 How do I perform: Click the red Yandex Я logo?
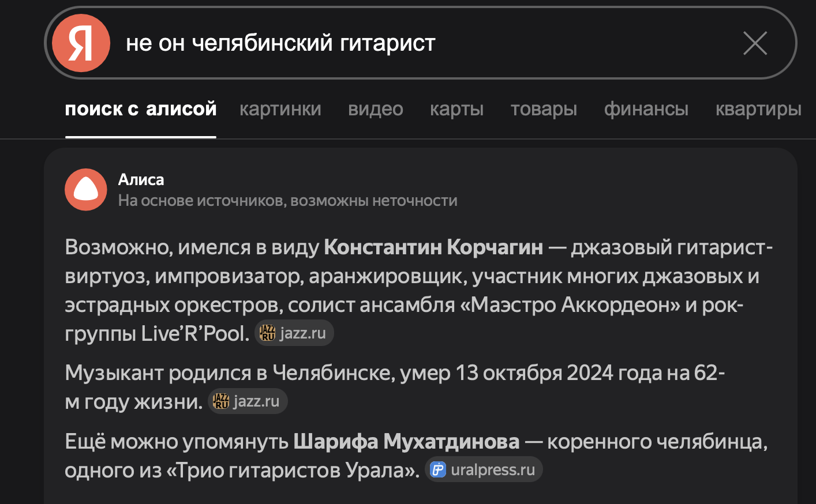(x=81, y=43)
